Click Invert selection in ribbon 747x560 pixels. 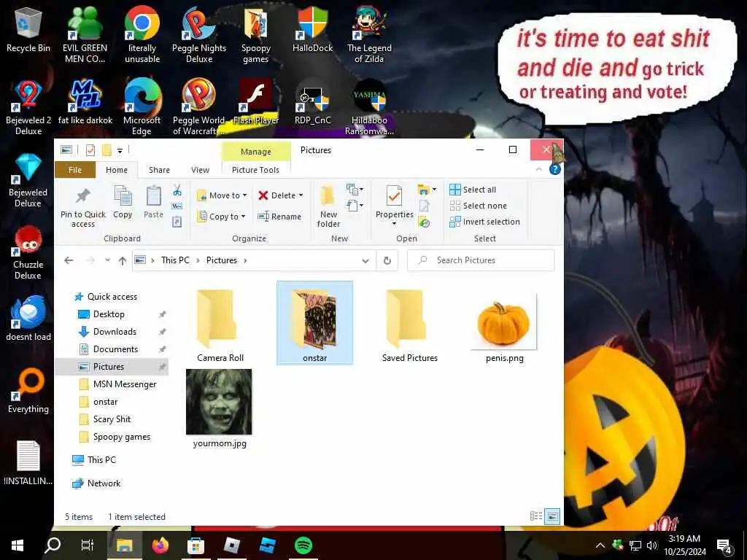484,222
